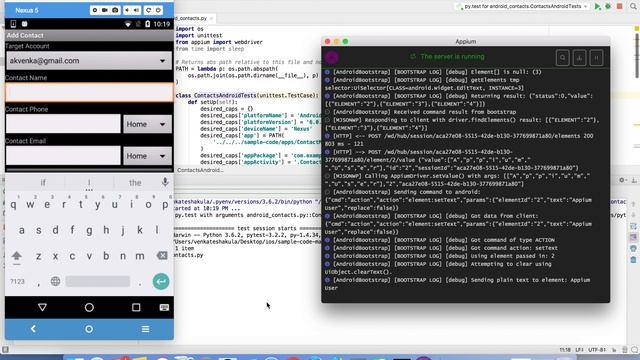Image resolution: width=640 pixels, height=360 pixels.
Task: Tap the shift key on the Android keyboard
Action: coord(16,256)
